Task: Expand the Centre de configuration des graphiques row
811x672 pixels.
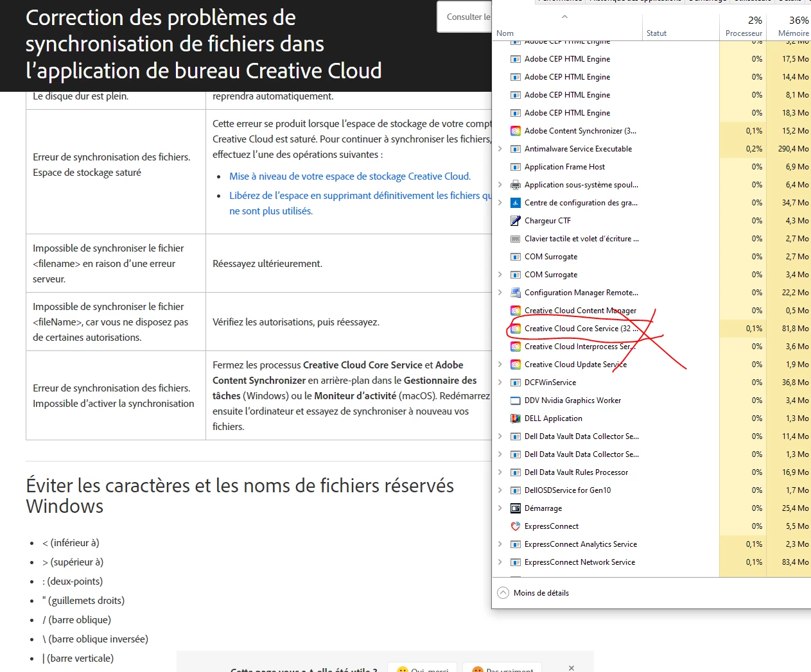Action: tap(500, 203)
